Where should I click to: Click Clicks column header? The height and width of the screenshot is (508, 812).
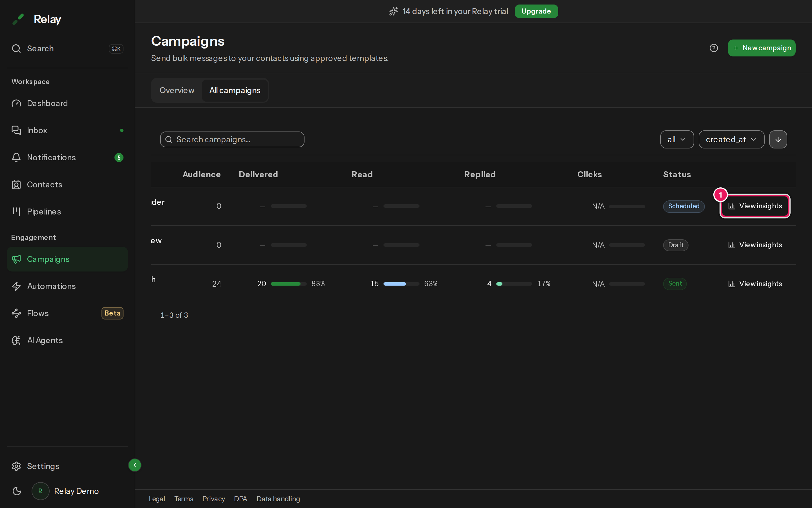[x=590, y=174]
